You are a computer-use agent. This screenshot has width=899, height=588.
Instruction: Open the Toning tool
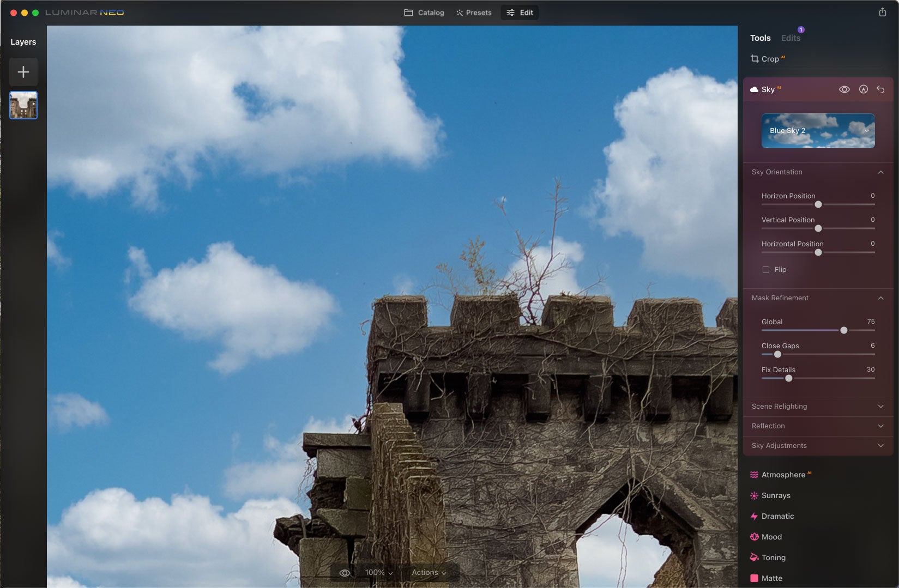coord(773,557)
